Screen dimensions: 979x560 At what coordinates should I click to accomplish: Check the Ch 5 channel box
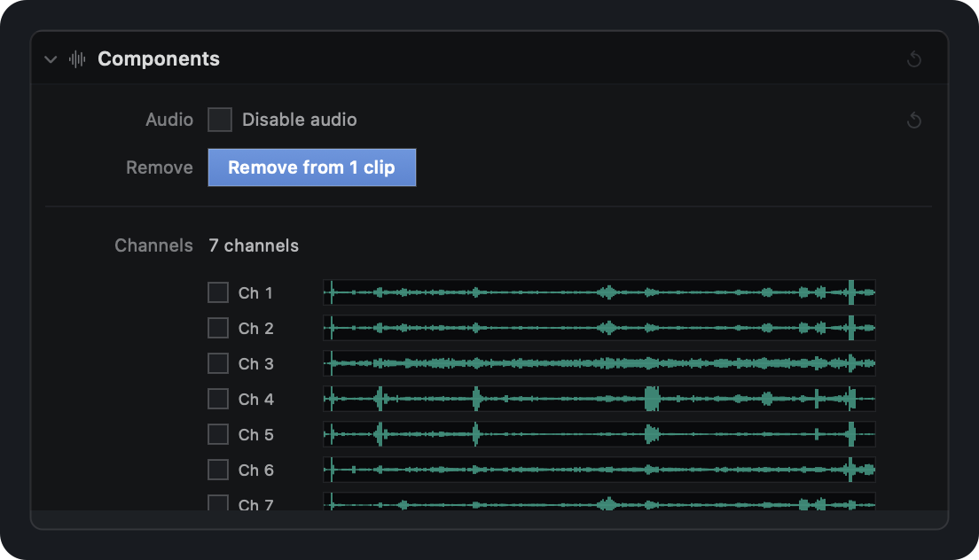pyautogui.click(x=218, y=435)
